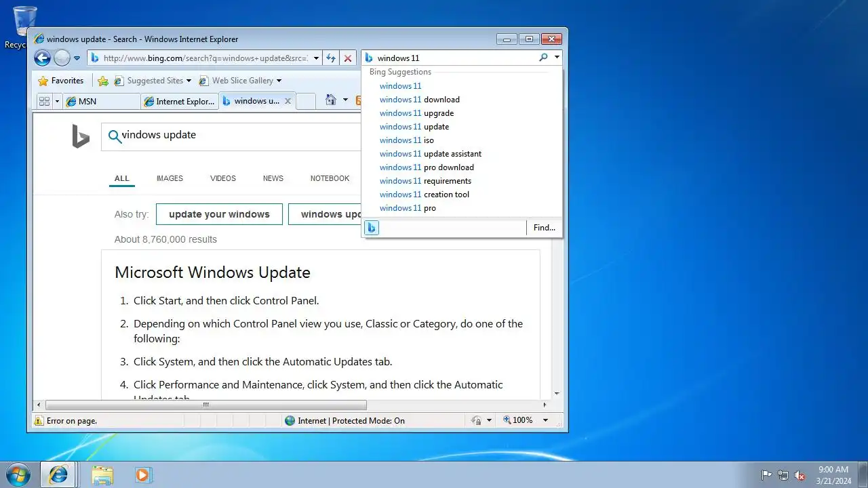Expand the zoom level dropdown arrow
Image resolution: width=868 pixels, height=488 pixels.
tap(545, 420)
